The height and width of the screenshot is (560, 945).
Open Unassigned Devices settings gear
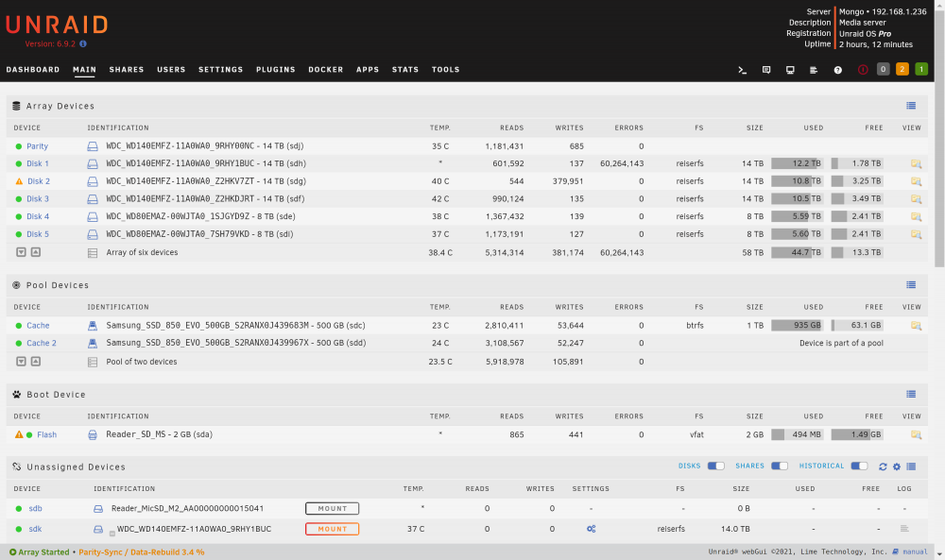pos(897,467)
